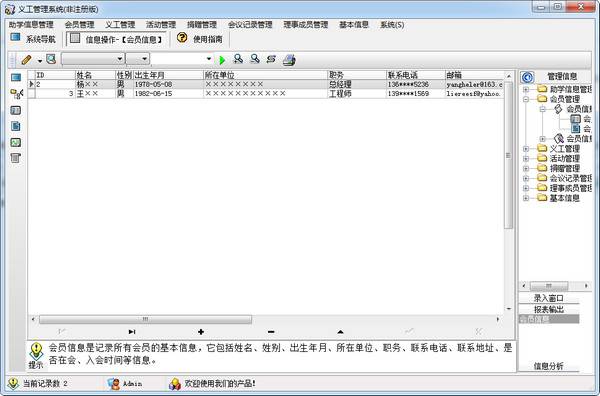600x396 pixels.
Task: Open the dropdown arrow beside the pencil icon
Action: point(40,60)
